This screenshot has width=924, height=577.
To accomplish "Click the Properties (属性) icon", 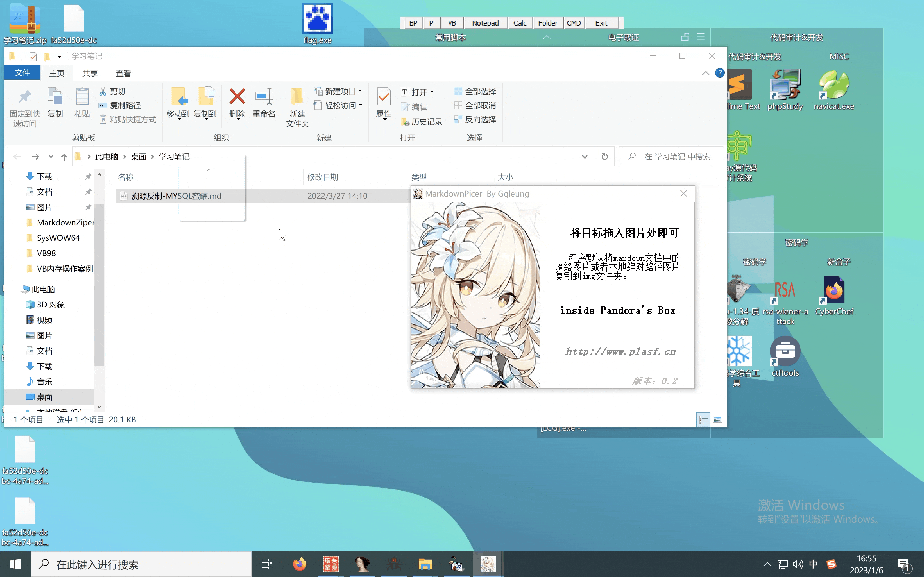I will tap(384, 97).
